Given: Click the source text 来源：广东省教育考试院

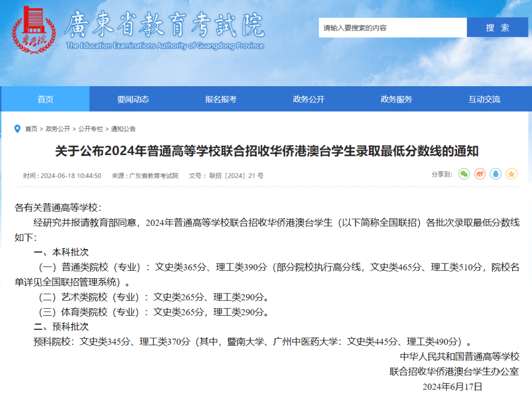Looking at the screenshot, I should 145,176.
